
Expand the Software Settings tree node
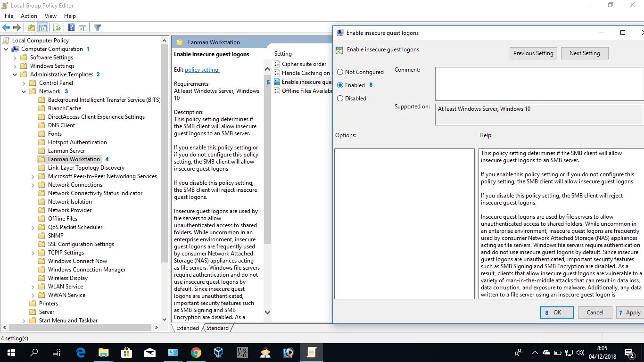tap(15, 58)
